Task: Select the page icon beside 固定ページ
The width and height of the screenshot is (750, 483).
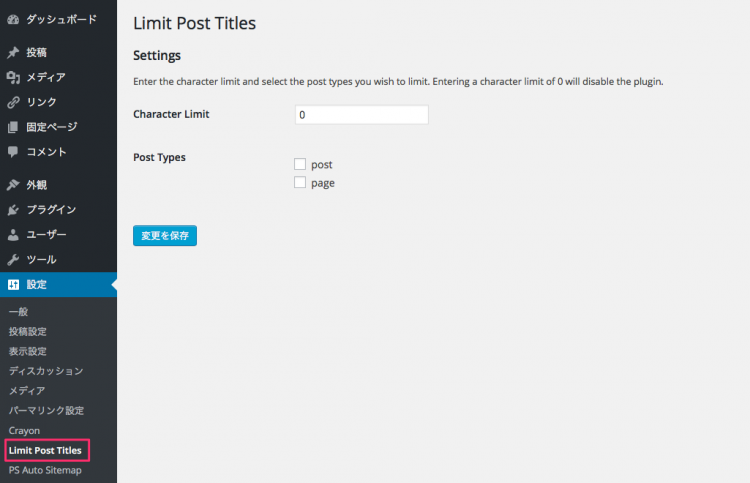Action: (x=13, y=127)
